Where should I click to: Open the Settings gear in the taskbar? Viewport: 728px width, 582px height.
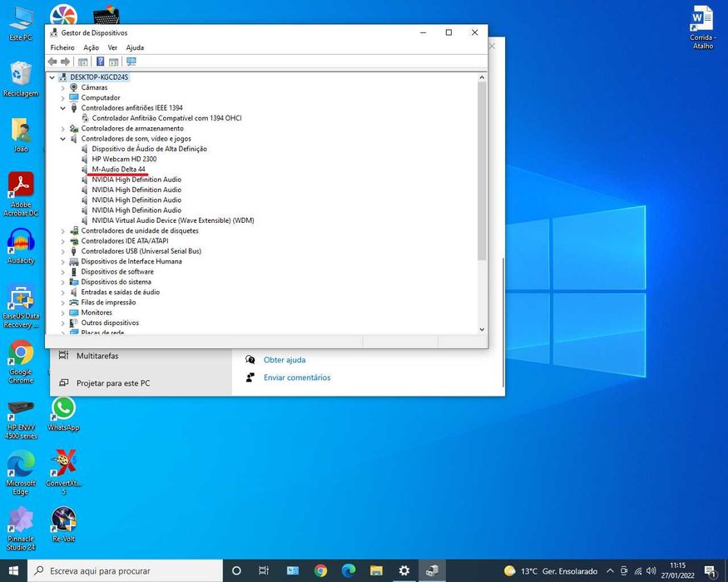coord(404,571)
